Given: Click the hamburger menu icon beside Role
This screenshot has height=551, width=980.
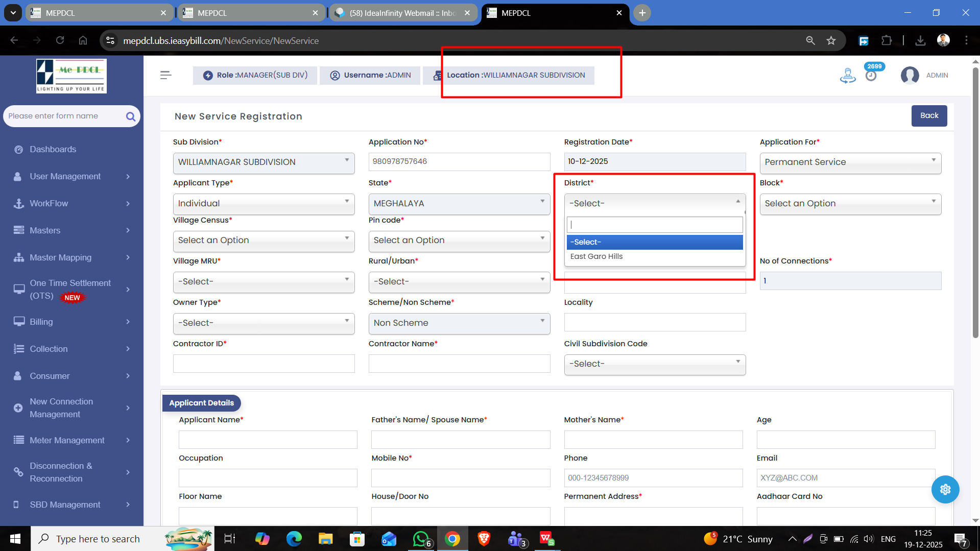Looking at the screenshot, I should click(x=165, y=75).
